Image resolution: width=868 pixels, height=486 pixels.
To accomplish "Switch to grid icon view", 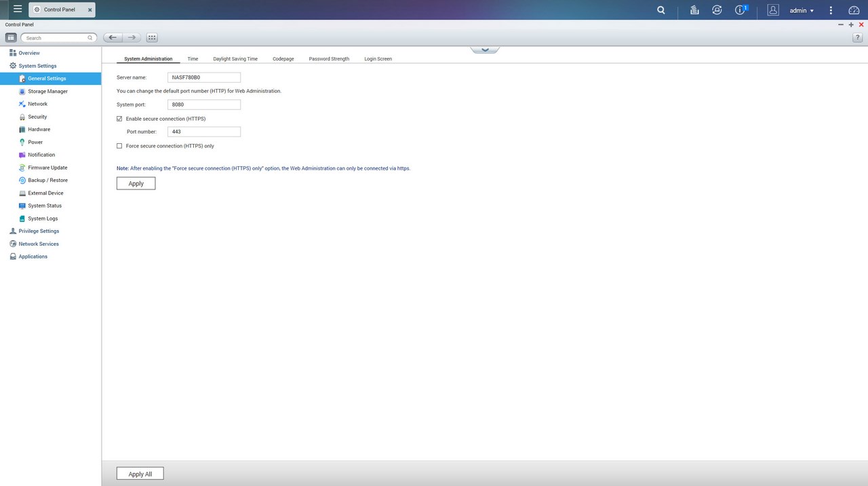I will point(152,38).
